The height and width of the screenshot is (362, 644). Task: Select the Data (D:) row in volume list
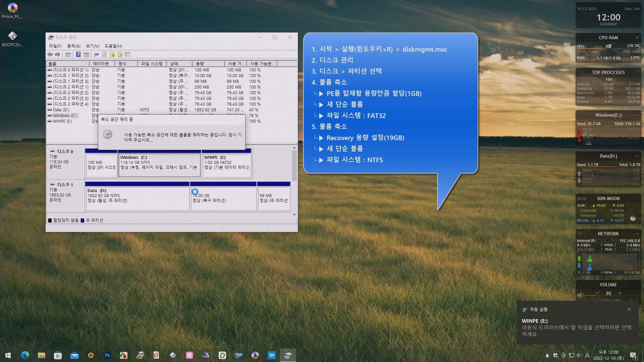(x=171, y=110)
